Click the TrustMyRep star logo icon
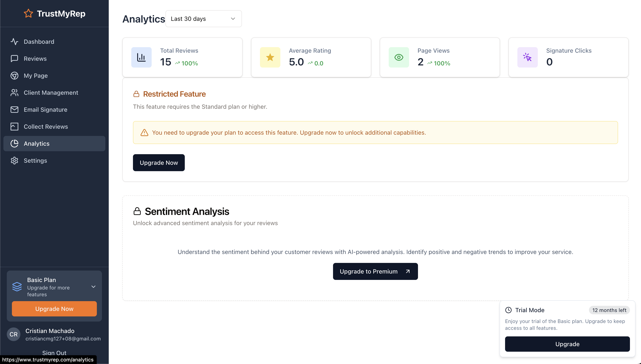 (28, 14)
